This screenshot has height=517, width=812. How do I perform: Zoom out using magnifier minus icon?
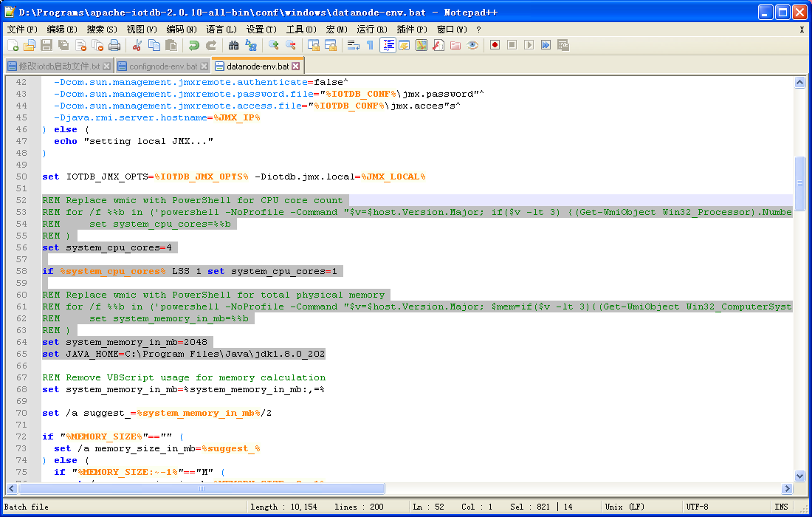pos(291,46)
